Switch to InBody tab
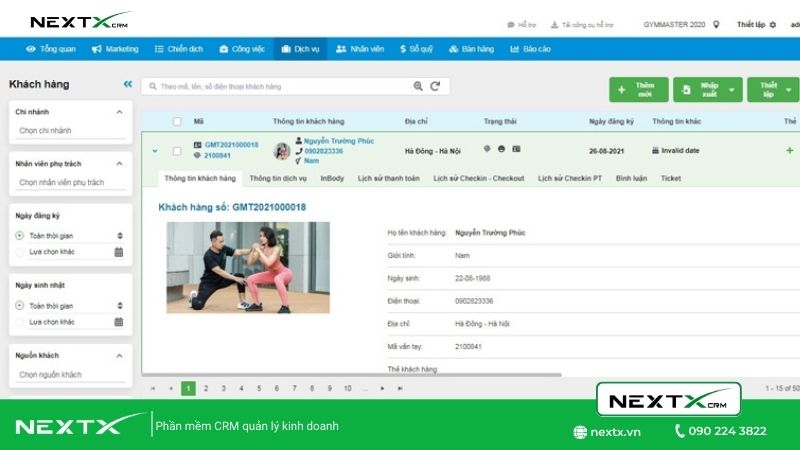Viewport: 800px width, 450px height. [x=332, y=178]
